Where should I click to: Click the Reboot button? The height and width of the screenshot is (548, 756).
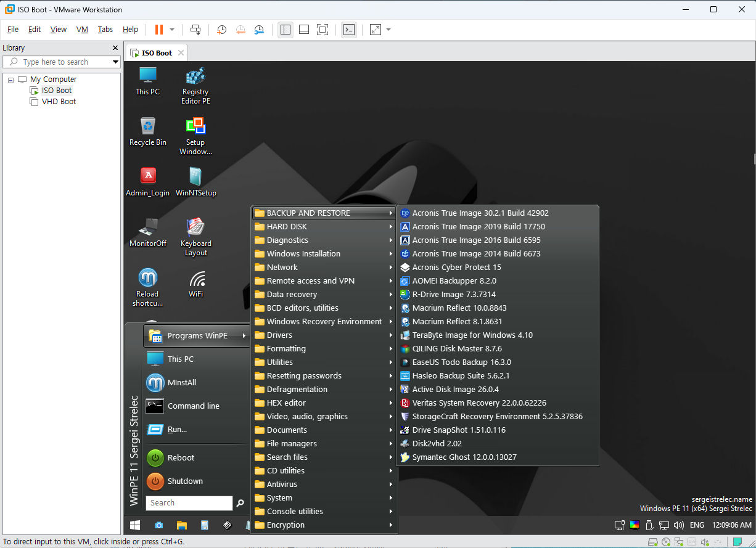coord(180,458)
